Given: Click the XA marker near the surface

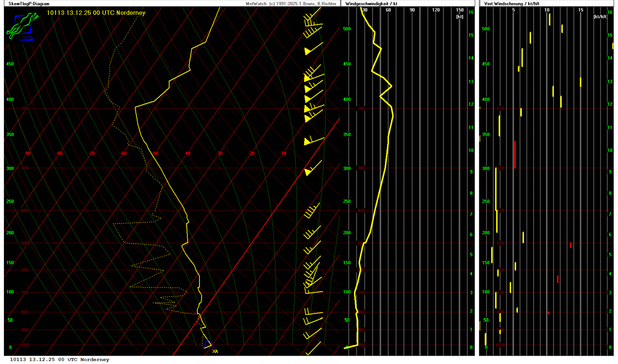Looking at the screenshot, I should point(215,351).
